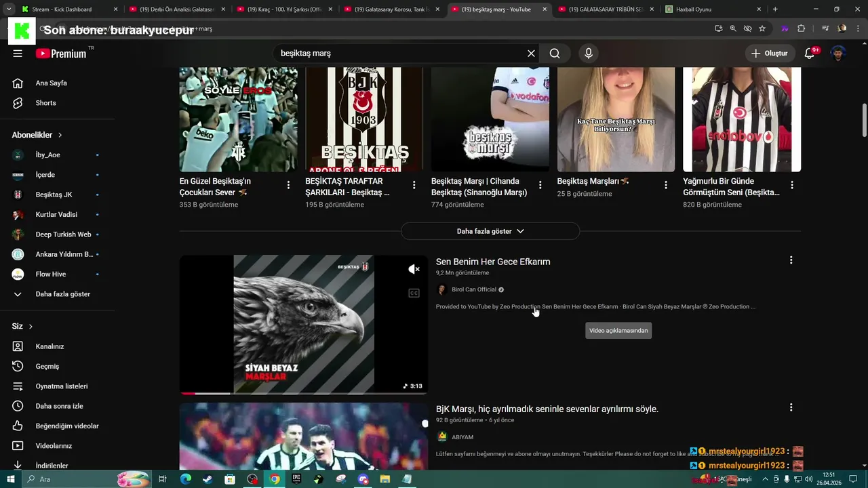Open Epic Games Launcher from taskbar
Image resolution: width=868 pixels, height=488 pixels.
click(296, 479)
